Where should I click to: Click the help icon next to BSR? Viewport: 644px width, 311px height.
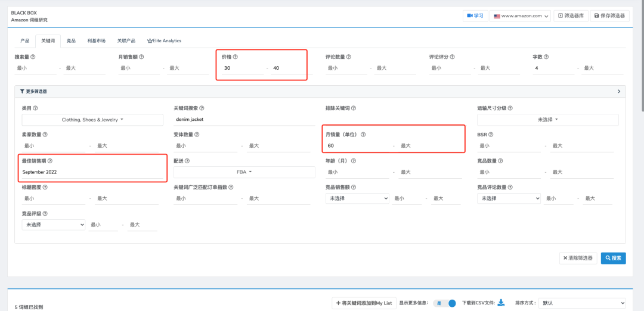tap(491, 135)
